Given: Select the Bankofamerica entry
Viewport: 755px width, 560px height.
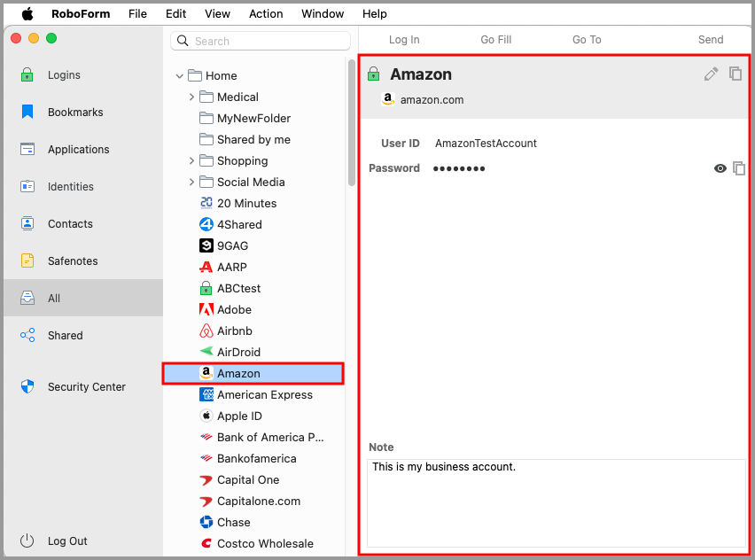Looking at the screenshot, I should [x=257, y=458].
